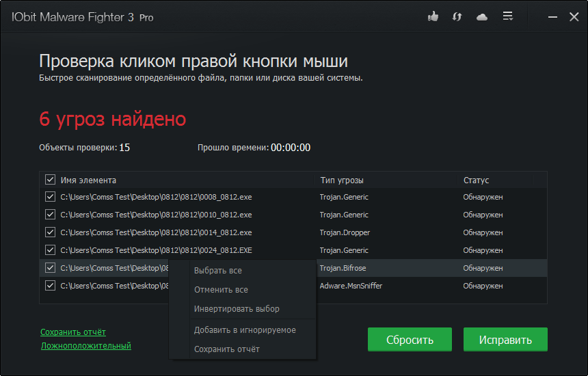Click the 'Trojan.Dropper' threat type cell
The height and width of the screenshot is (376, 588).
345,232
